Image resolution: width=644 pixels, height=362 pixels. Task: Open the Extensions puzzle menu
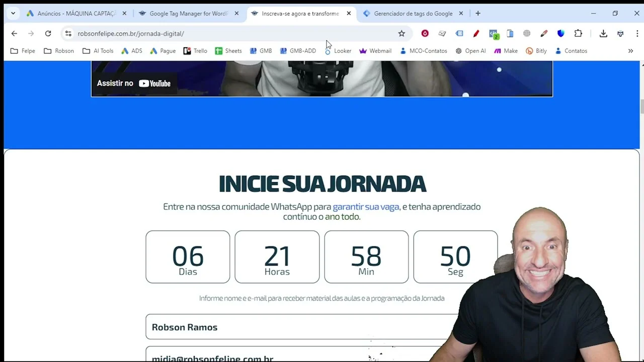(x=578, y=34)
